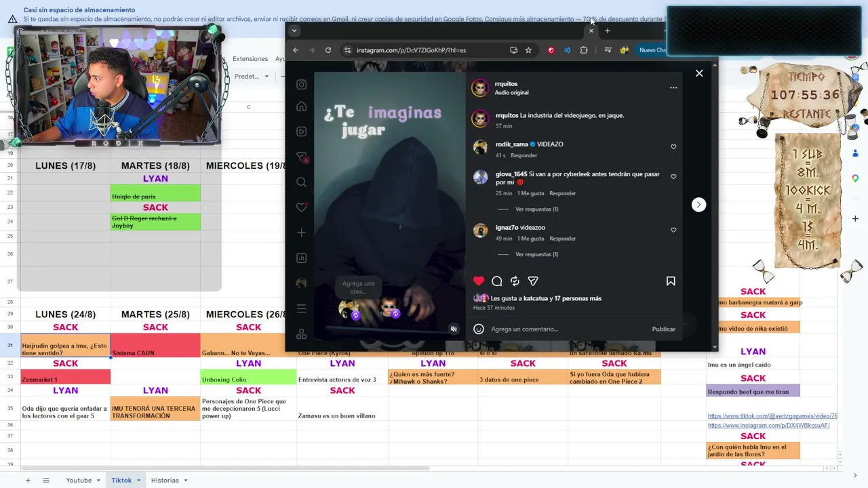Save the post with bookmark icon

671,281
